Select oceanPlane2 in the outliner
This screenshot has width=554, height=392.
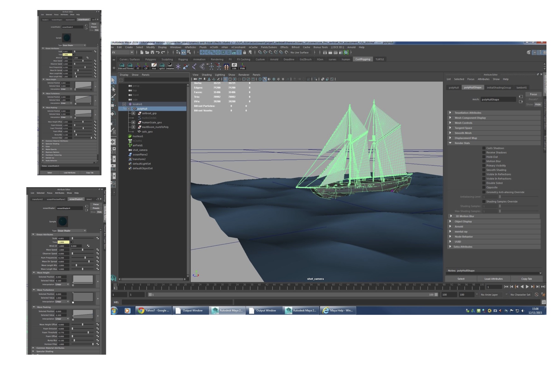[140, 155]
